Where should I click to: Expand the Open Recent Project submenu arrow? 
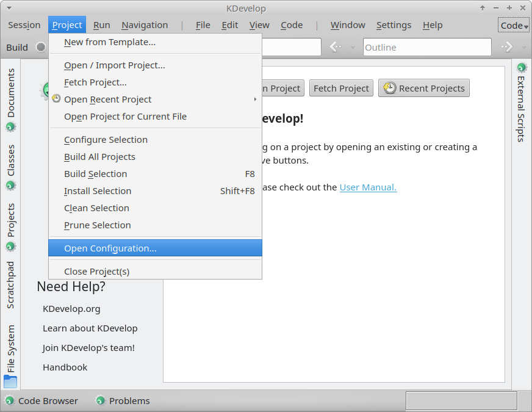pos(255,99)
